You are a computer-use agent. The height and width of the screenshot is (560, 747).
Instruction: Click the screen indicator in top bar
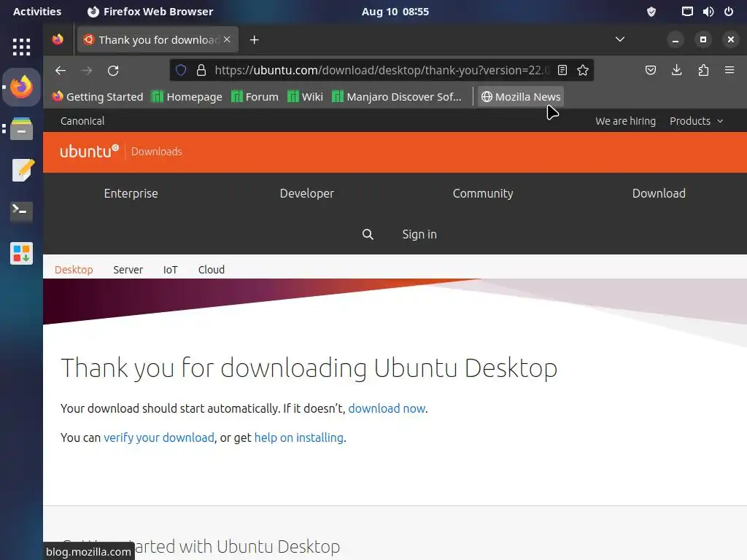(x=687, y=12)
